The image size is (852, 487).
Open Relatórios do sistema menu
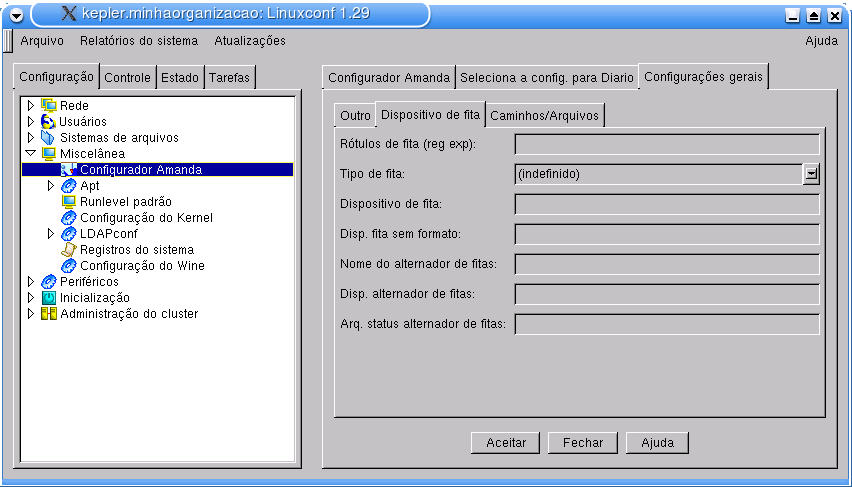[x=139, y=41]
